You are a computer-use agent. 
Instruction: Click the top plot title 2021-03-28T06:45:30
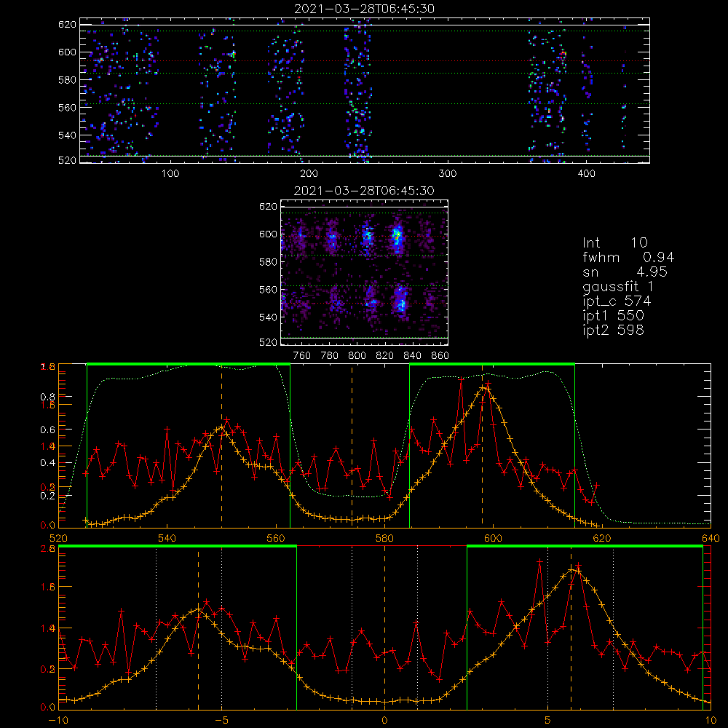pyautogui.click(x=364, y=9)
